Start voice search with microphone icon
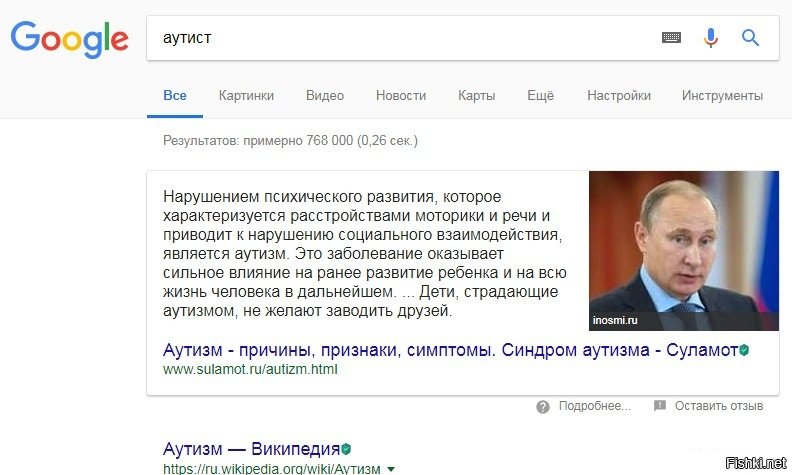This screenshot has width=792, height=475. click(711, 38)
